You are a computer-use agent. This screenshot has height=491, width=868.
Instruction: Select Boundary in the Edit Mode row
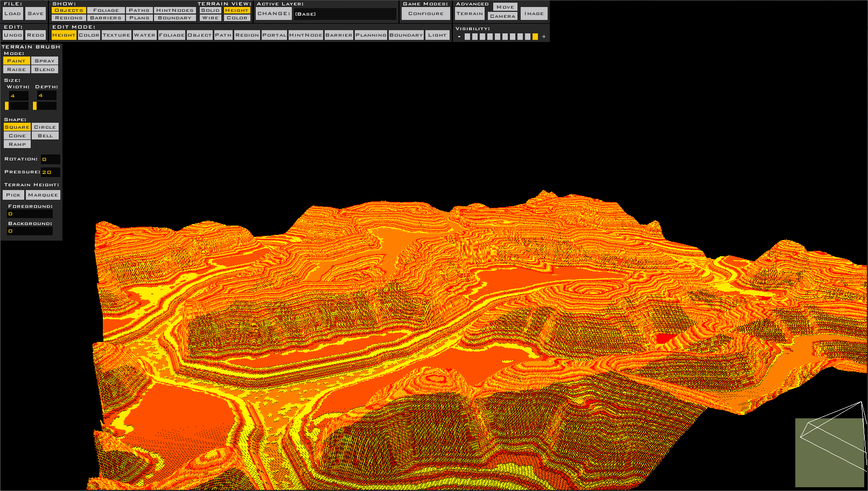point(407,35)
